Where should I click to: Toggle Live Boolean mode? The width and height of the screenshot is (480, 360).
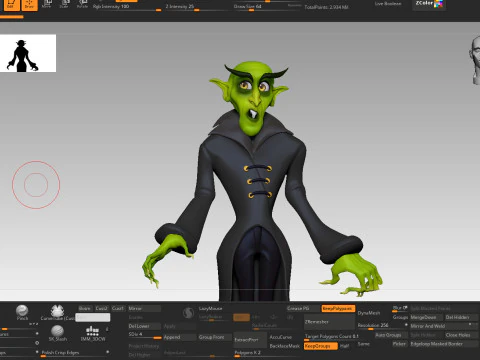coord(388,4)
